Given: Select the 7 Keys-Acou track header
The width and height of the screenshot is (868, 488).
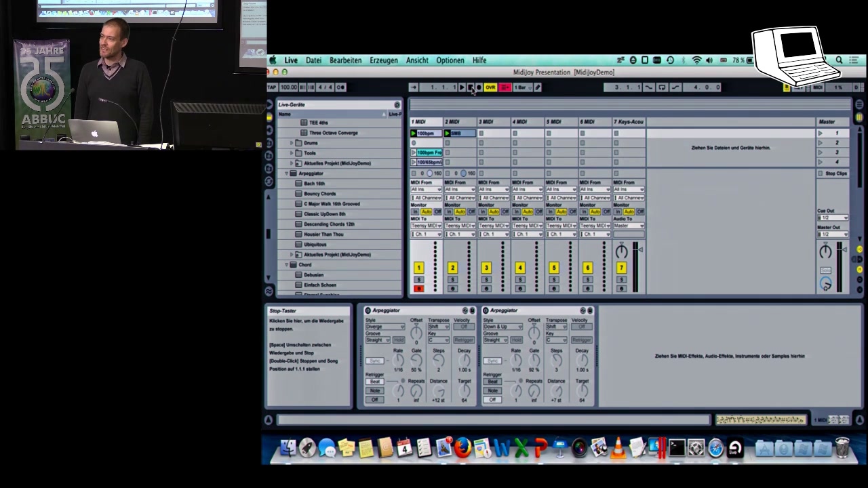Looking at the screenshot, I should 629,122.
